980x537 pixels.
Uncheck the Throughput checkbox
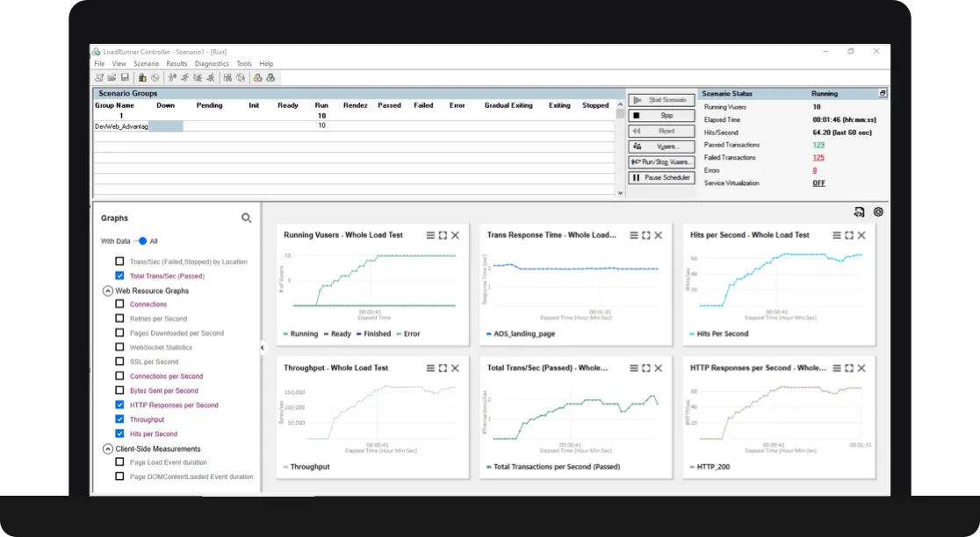pyautogui.click(x=120, y=419)
